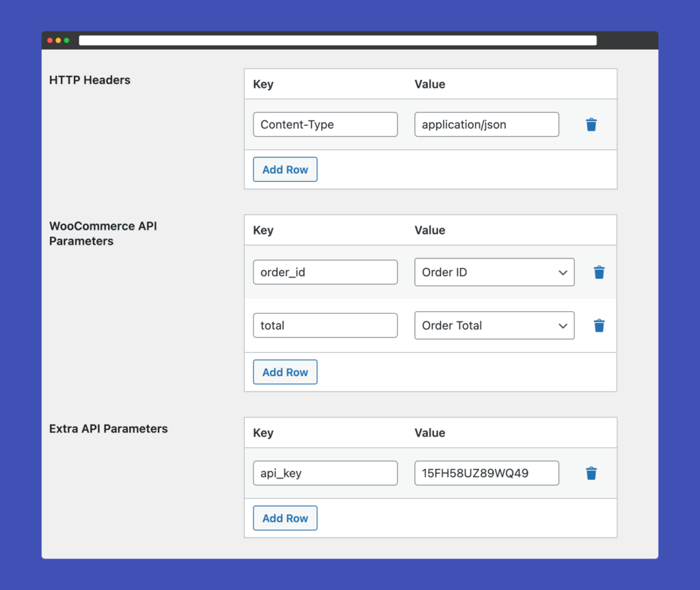
Task: Edit the Content-Type key field
Action: (x=325, y=124)
